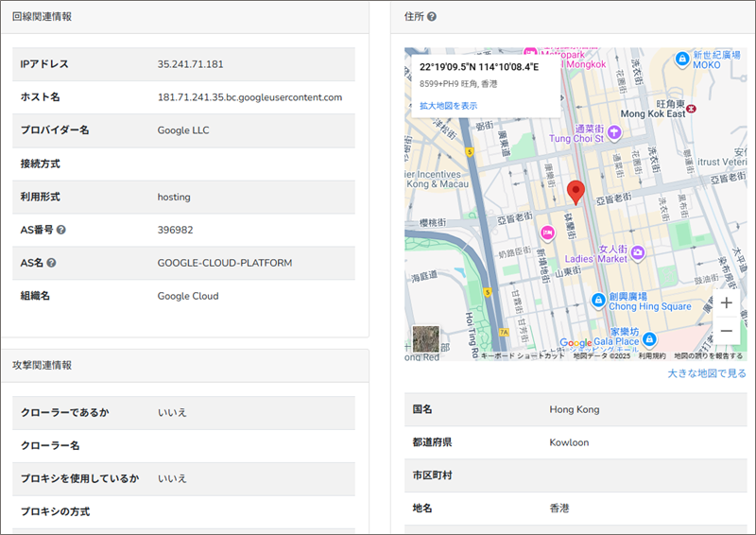Image resolution: width=756 pixels, height=535 pixels.
Task: Click the 住所 panel title text
Action: [414, 16]
